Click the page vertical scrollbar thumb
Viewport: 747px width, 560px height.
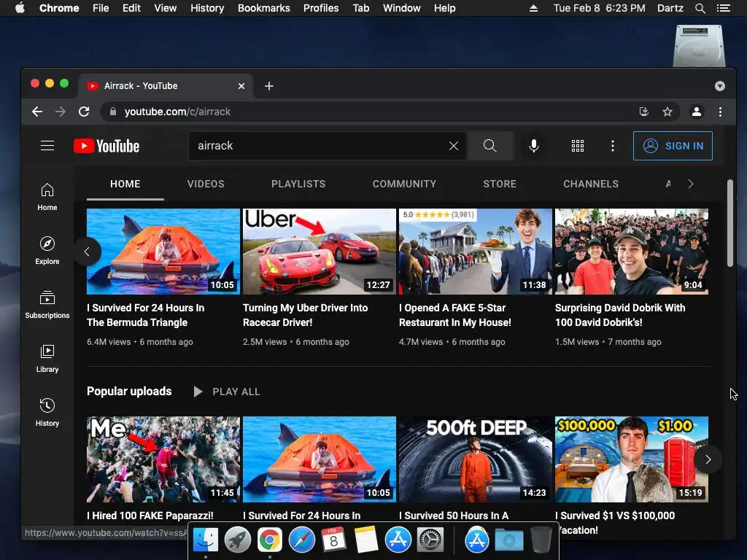coord(729,223)
